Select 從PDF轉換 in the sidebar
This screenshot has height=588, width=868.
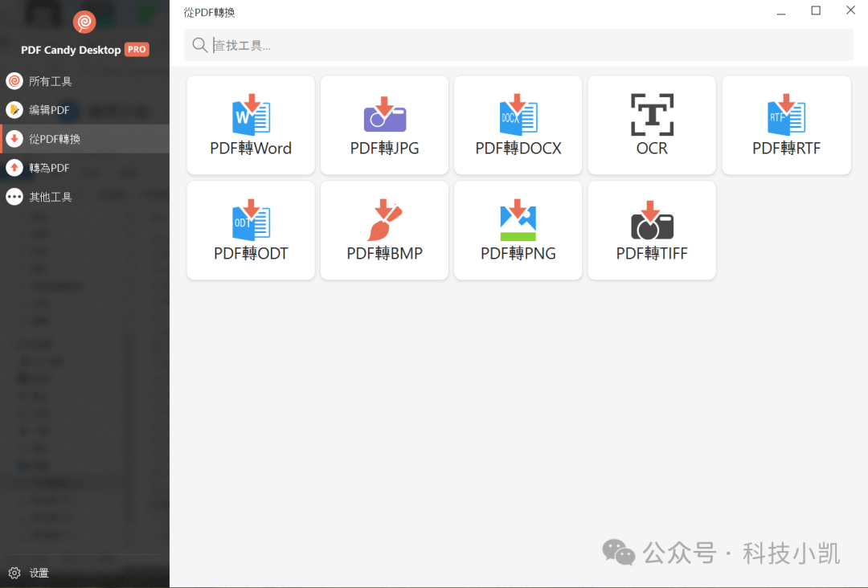(84, 139)
